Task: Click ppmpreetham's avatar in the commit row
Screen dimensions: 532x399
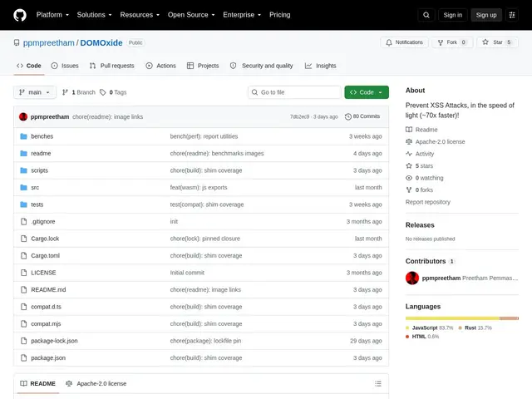Action: click(23, 116)
